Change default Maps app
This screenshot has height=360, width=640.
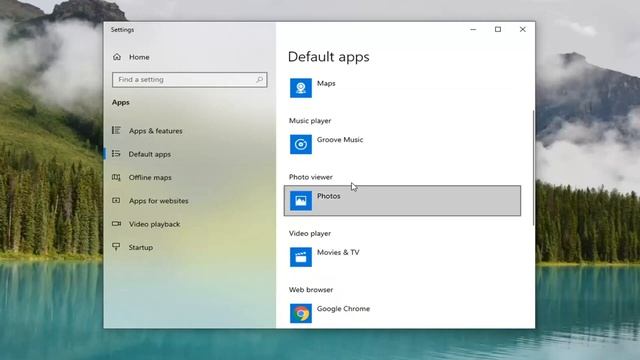(402, 88)
